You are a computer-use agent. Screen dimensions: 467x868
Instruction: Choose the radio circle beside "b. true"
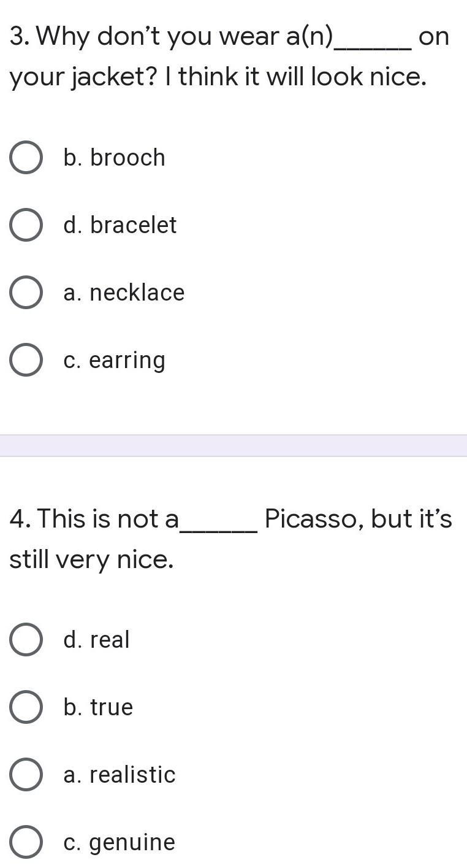point(26,707)
